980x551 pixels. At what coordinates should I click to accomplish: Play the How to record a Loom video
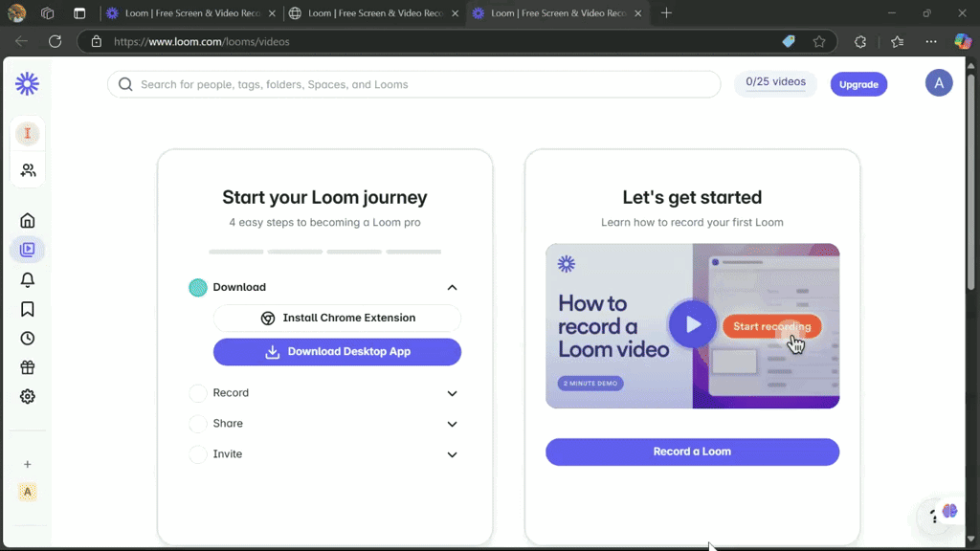point(692,325)
